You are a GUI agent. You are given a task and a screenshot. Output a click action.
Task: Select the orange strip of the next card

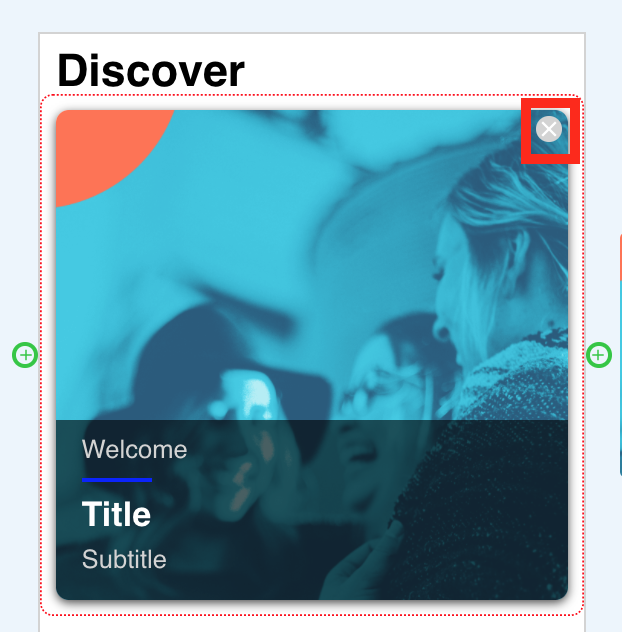click(621, 258)
